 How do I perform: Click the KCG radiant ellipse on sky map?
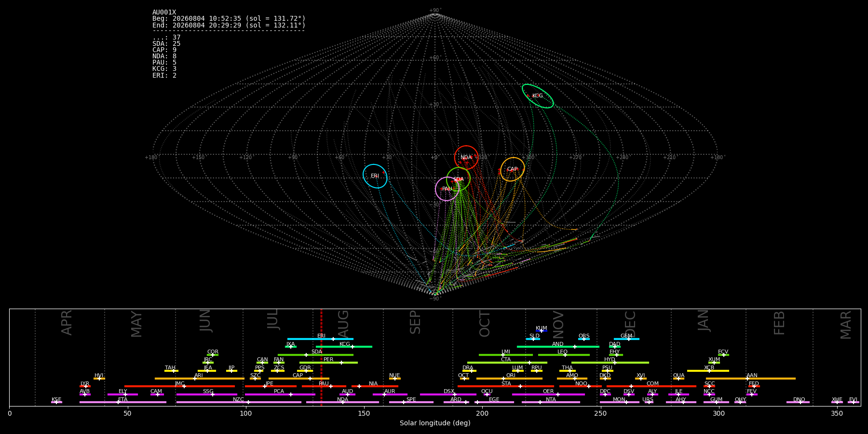[x=538, y=96]
